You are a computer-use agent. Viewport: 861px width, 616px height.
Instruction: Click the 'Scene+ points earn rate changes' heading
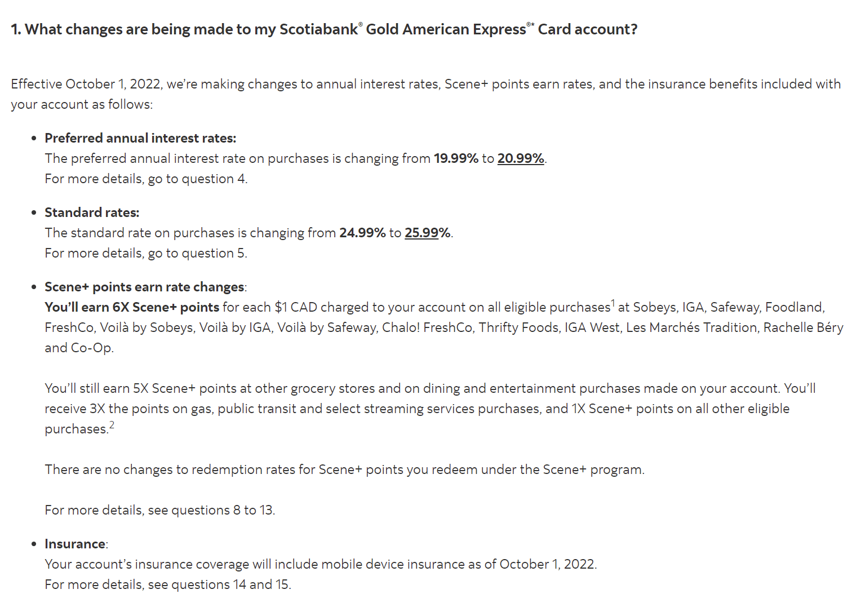(144, 287)
